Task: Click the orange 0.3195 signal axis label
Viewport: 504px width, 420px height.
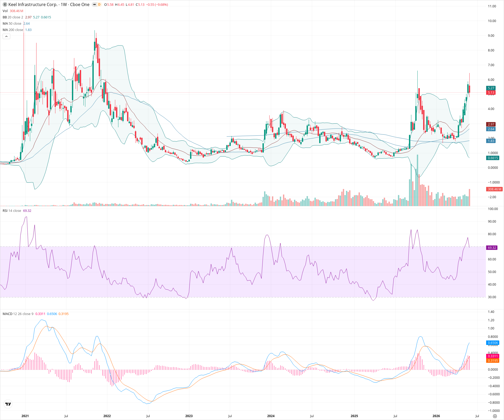Action: coord(493,360)
